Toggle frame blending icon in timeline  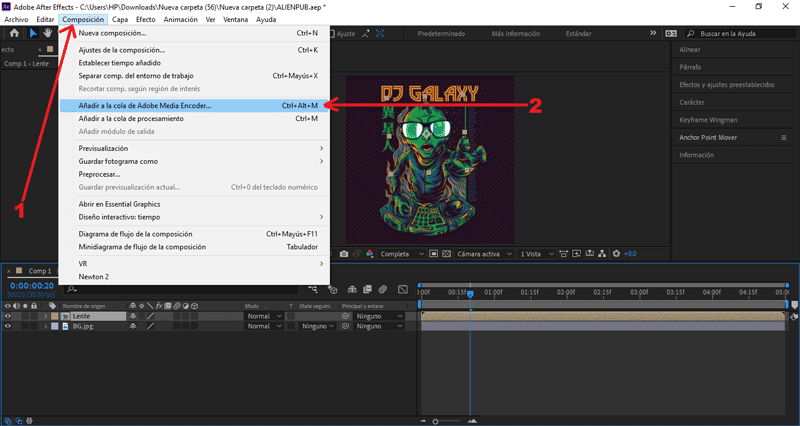pyautogui.click(x=367, y=289)
